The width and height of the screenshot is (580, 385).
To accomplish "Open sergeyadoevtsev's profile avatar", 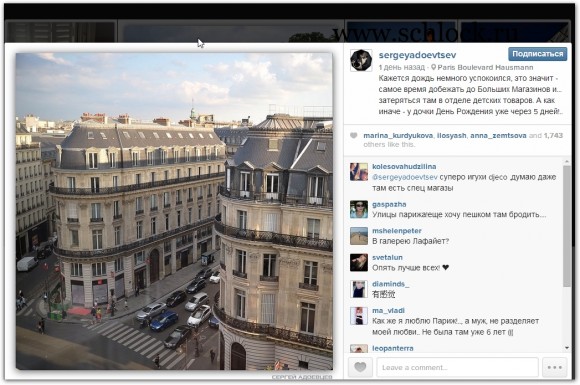I will 361,60.
